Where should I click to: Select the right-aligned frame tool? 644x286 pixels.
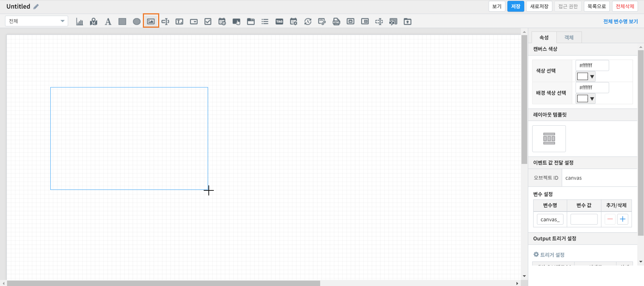[x=365, y=21]
